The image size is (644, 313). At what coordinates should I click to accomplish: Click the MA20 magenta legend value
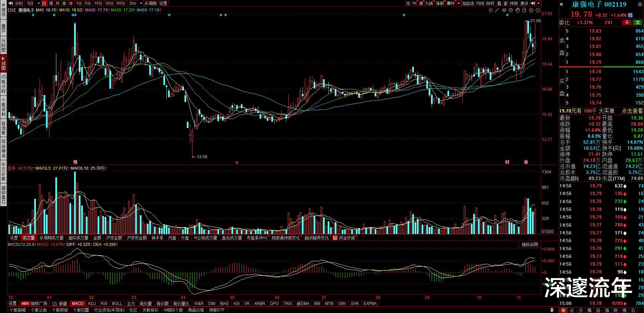point(97,10)
